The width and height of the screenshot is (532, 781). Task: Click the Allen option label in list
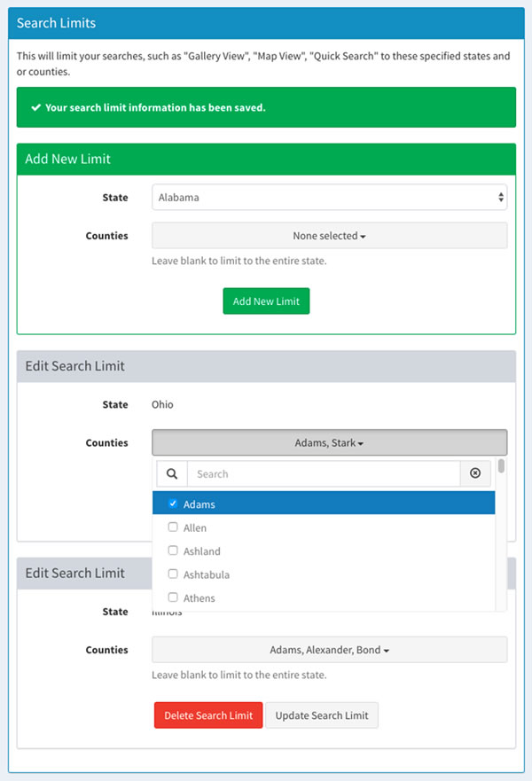195,527
